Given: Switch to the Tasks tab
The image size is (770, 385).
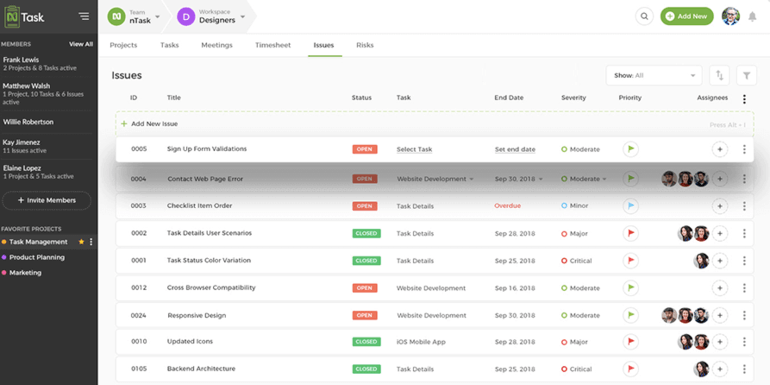Looking at the screenshot, I should (169, 45).
